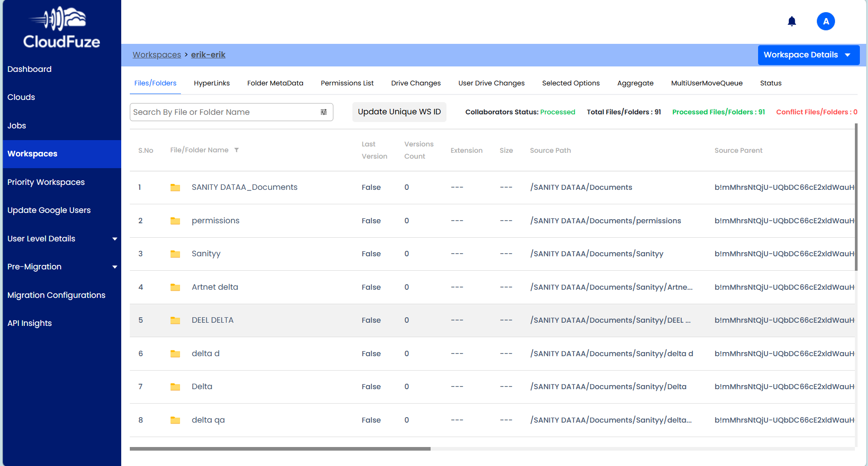The image size is (868, 466).
Task: Open Clouds in sidebar
Action: (x=21, y=97)
